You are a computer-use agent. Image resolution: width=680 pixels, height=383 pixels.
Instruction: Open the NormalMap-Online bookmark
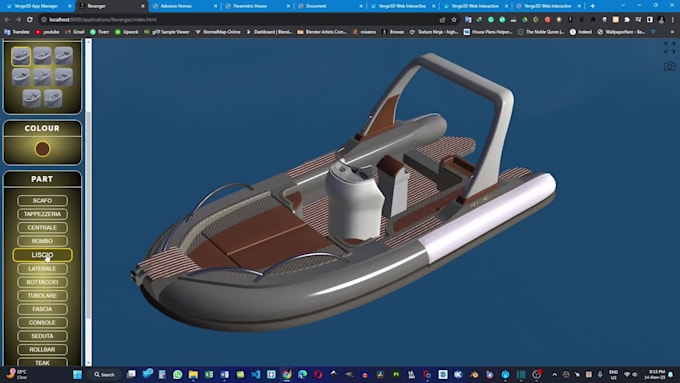click(x=218, y=32)
